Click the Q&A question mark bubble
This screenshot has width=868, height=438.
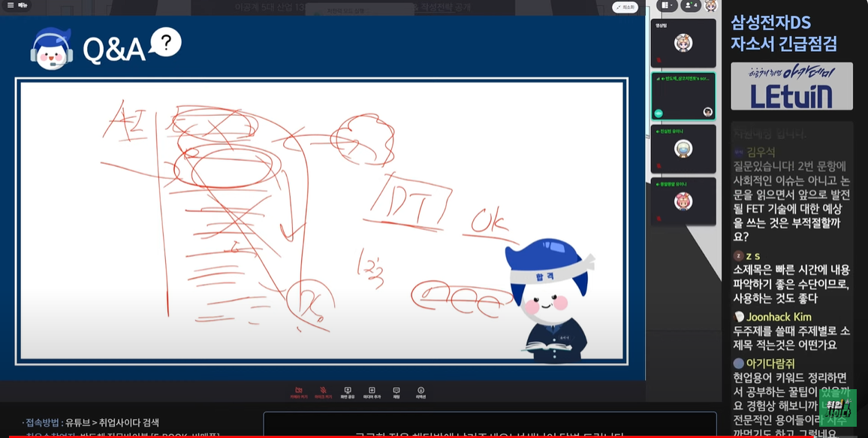click(x=166, y=42)
